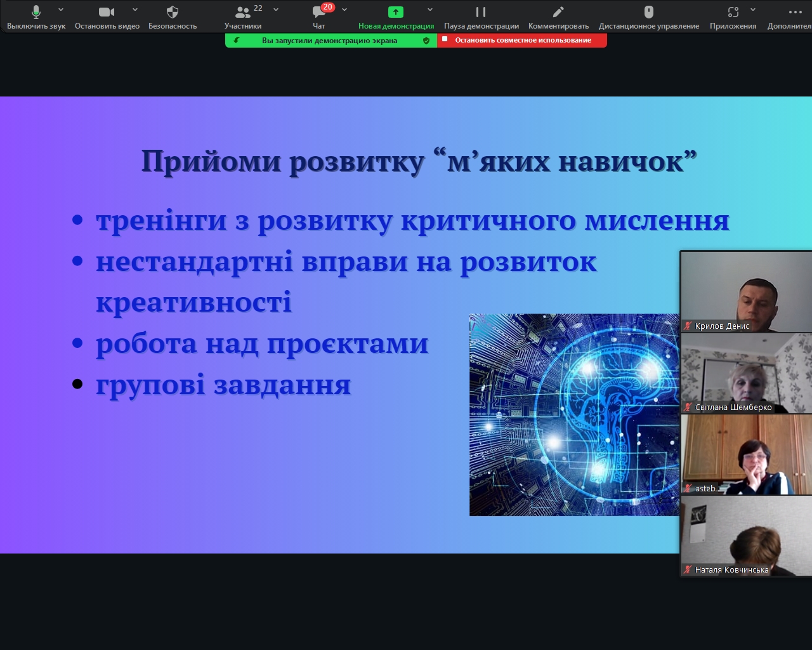
Task: Expand audio options arrow next to microphone
Action: click(61, 10)
